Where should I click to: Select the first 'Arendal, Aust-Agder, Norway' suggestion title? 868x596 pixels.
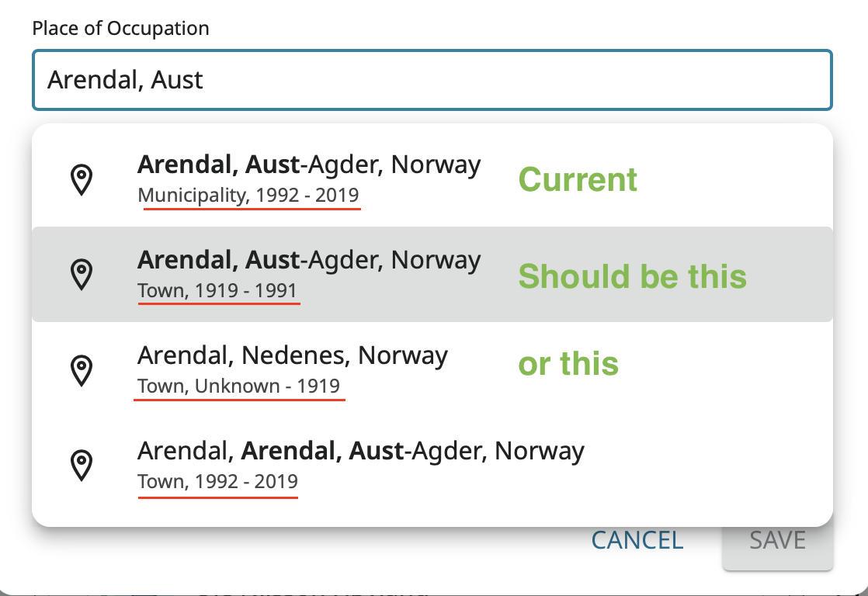(309, 165)
